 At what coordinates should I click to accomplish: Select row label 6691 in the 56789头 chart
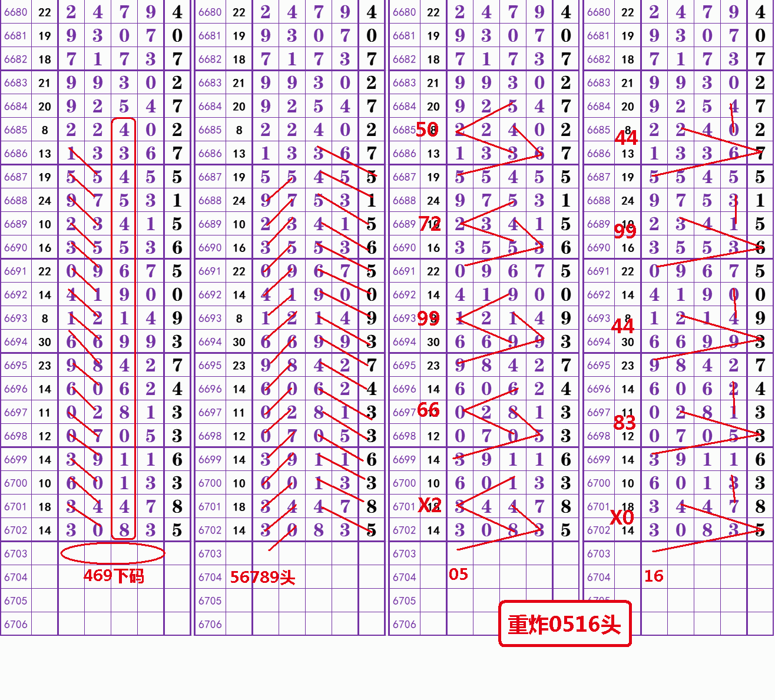click(210, 271)
